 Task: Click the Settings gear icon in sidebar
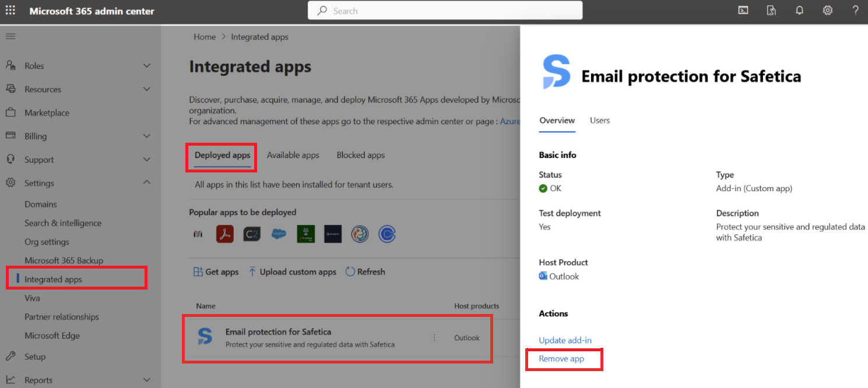pos(10,183)
